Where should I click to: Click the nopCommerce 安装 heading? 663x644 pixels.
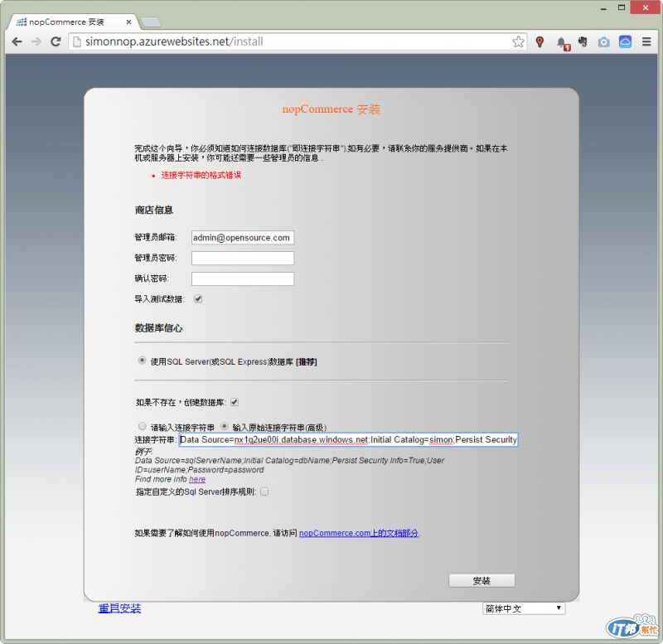click(x=331, y=109)
